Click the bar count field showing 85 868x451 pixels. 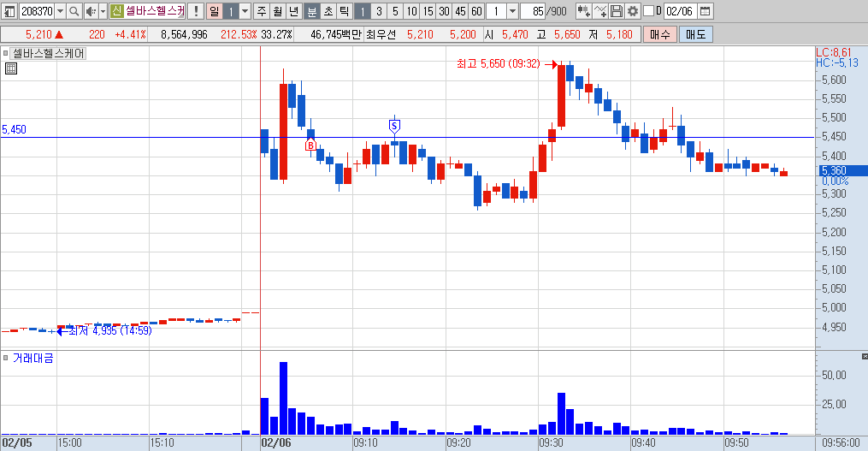coord(533,11)
